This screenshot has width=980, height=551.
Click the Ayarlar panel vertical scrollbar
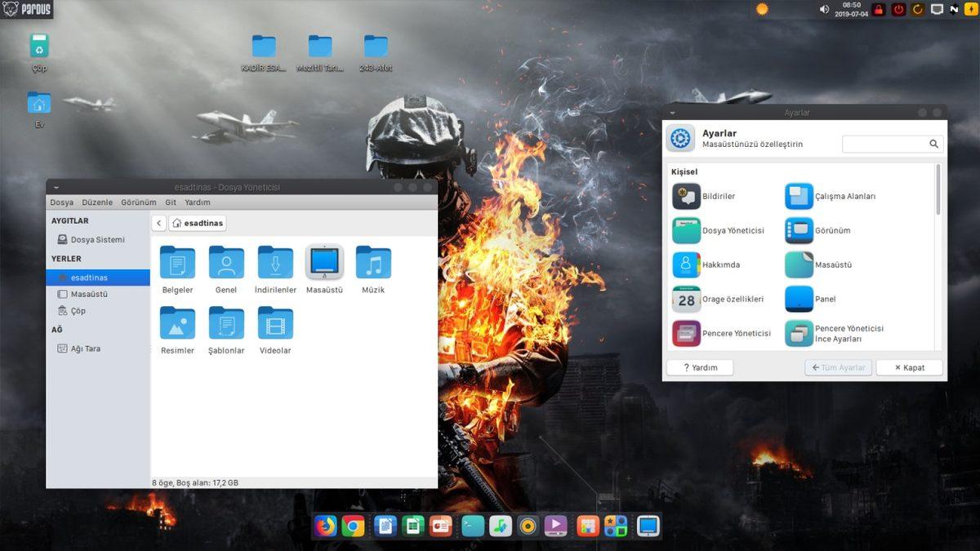pyautogui.click(x=938, y=190)
